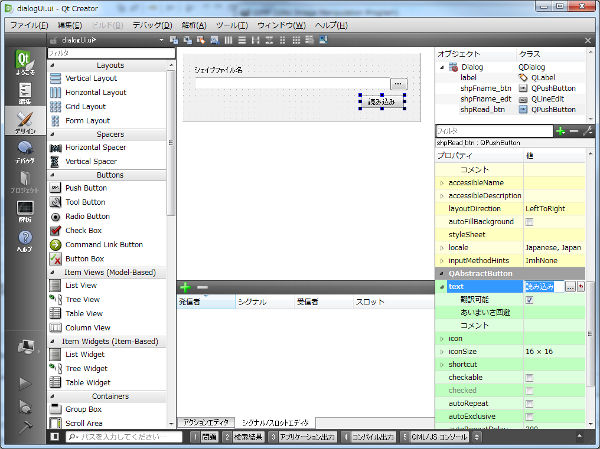600x449 pixels.
Task: Open the target selector computer icon
Action: click(x=26, y=346)
